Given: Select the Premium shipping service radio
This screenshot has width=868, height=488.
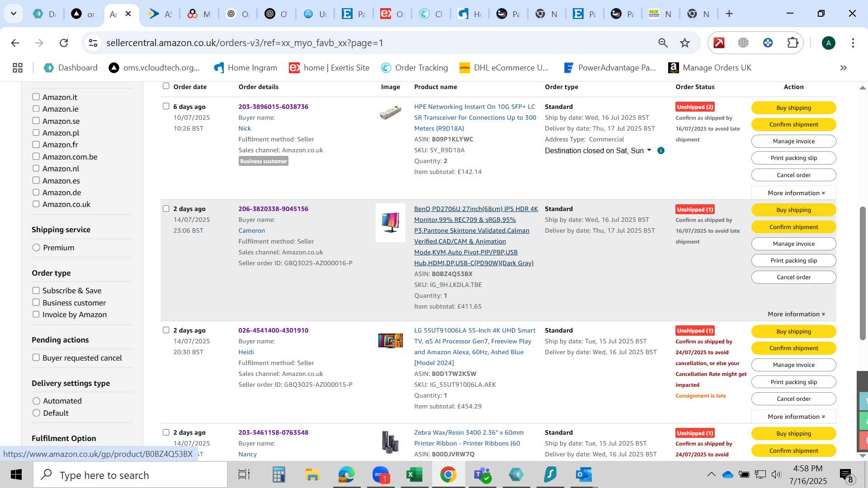Looking at the screenshot, I should coord(37,248).
